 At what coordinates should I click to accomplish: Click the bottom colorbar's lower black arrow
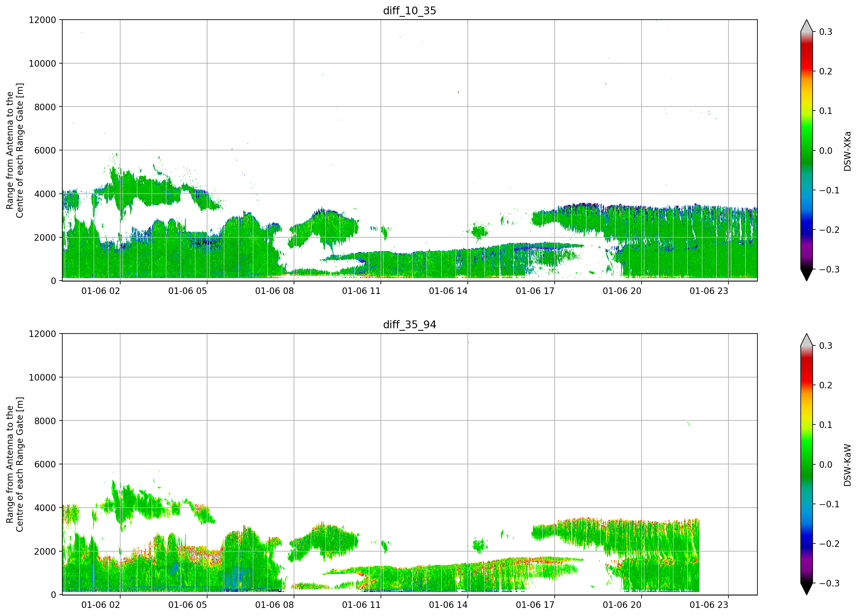[806, 589]
